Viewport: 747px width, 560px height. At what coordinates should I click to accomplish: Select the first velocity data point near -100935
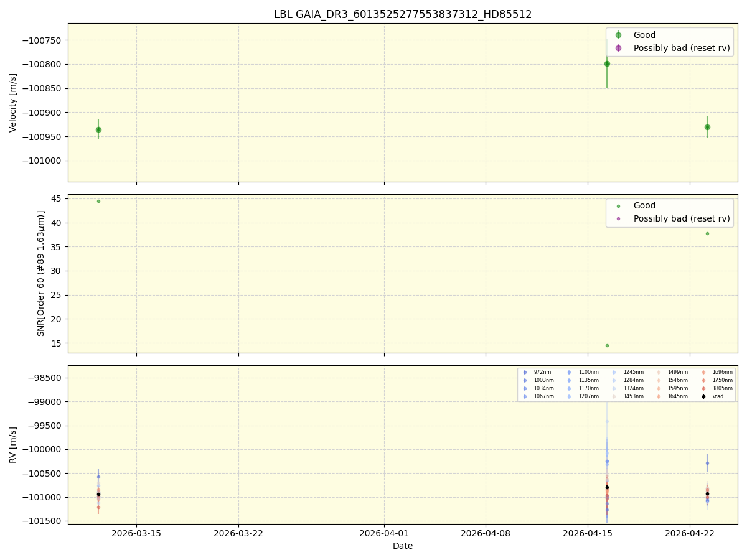pyautogui.click(x=98, y=129)
